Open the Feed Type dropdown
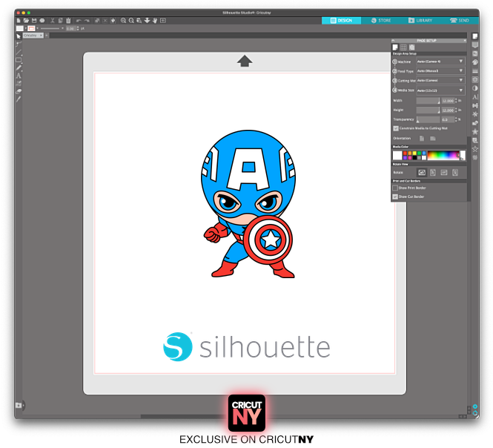 click(440, 70)
